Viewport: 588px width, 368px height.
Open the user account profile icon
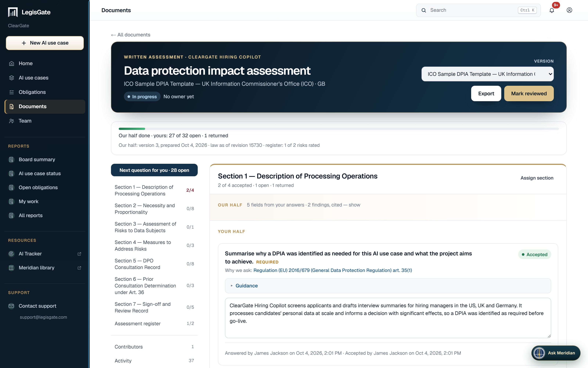click(569, 10)
